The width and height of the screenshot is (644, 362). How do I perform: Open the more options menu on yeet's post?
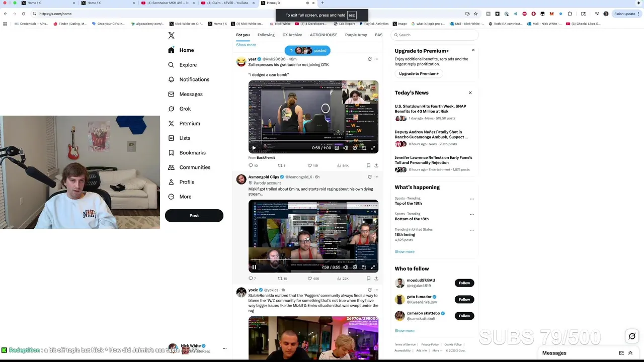(x=376, y=59)
